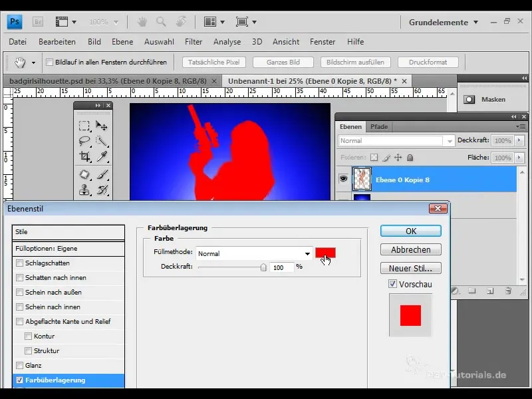The height and width of the screenshot is (399, 532).
Task: Confirm the dialog with OK
Action: tap(410, 231)
